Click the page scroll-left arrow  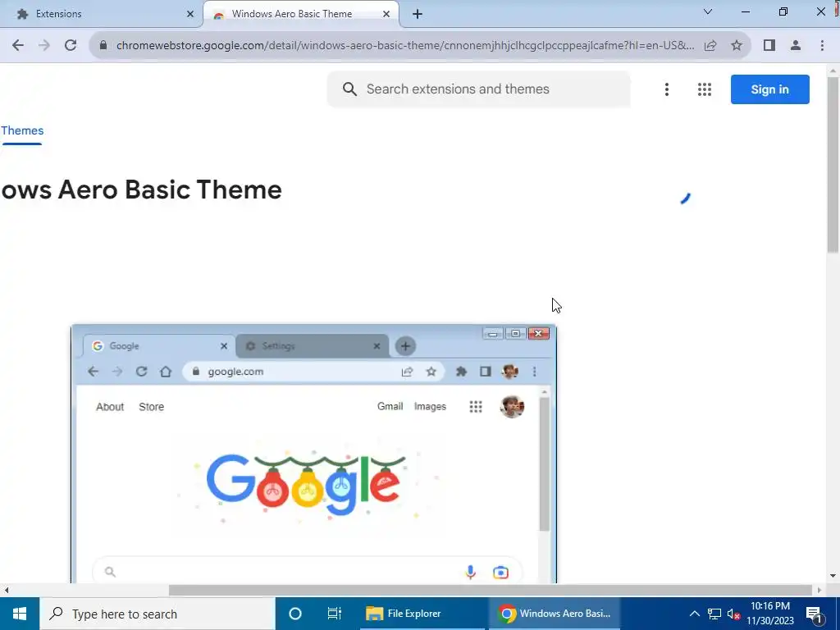click(7, 591)
